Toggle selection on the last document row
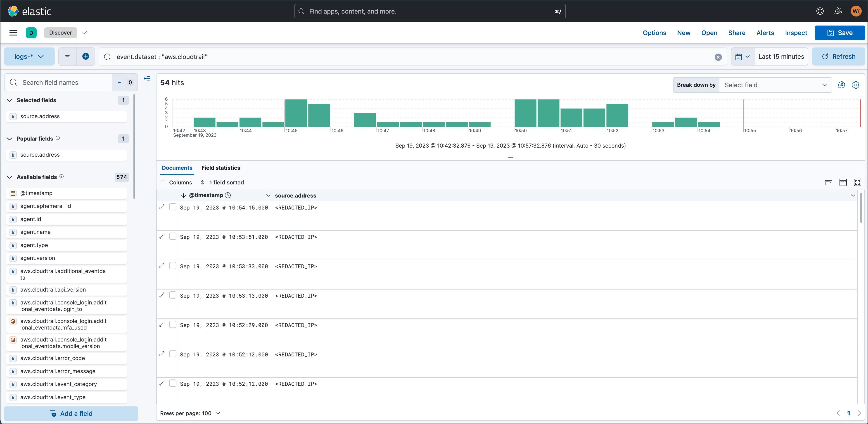 [173, 383]
